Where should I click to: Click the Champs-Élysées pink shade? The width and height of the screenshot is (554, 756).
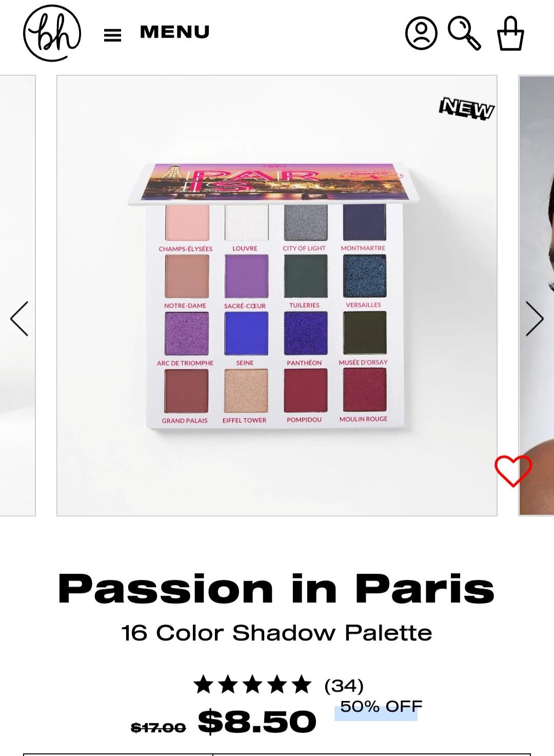coord(187,222)
